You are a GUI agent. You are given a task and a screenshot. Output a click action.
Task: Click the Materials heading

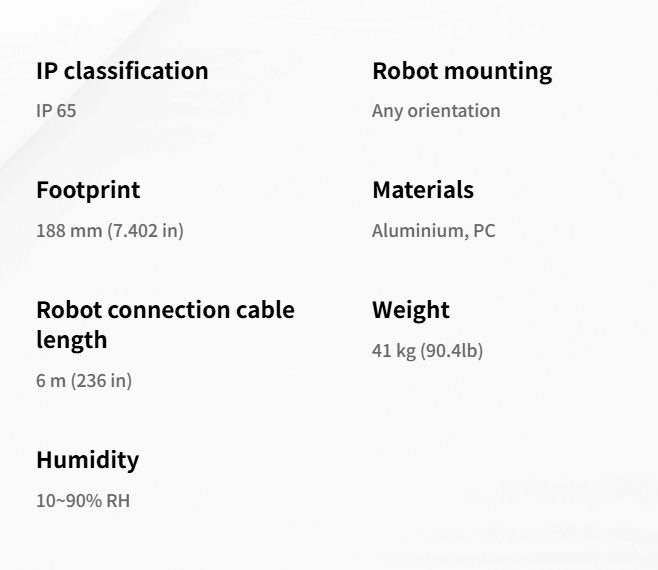[423, 191]
